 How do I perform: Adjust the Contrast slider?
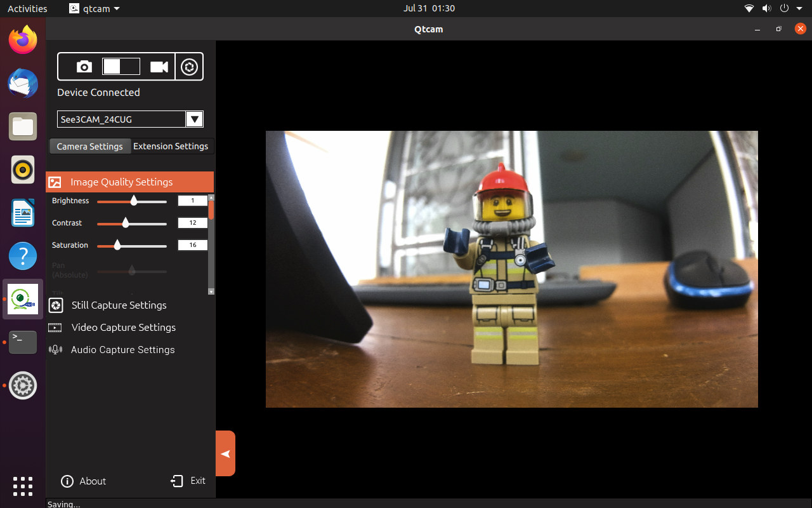tap(132, 223)
